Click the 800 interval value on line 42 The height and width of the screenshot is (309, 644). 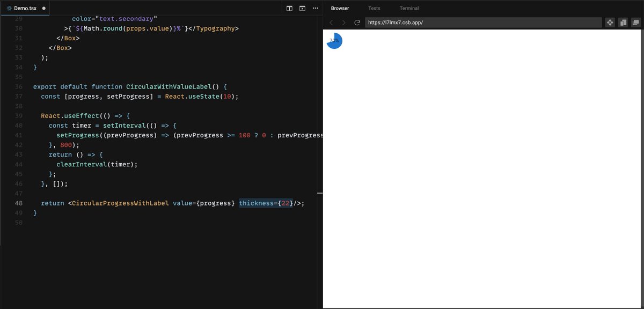66,145
